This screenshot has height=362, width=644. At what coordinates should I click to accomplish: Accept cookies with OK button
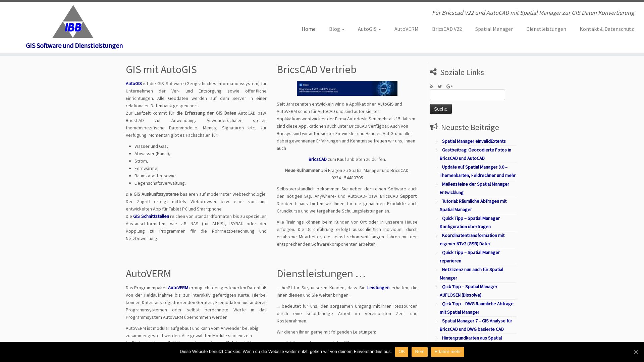(x=401, y=352)
